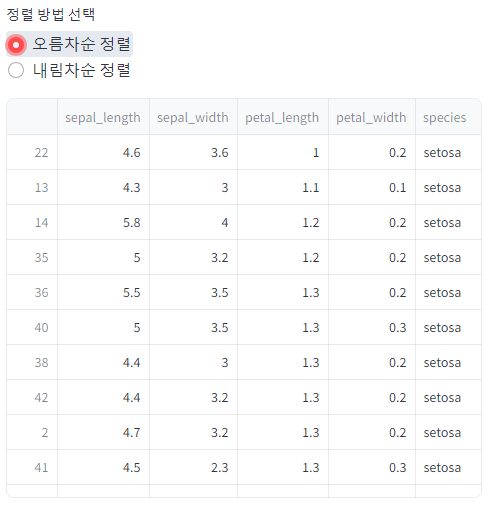Select species cell setosa in row 14
Image resolution: width=496 pixels, height=508 pixels.
(x=448, y=222)
